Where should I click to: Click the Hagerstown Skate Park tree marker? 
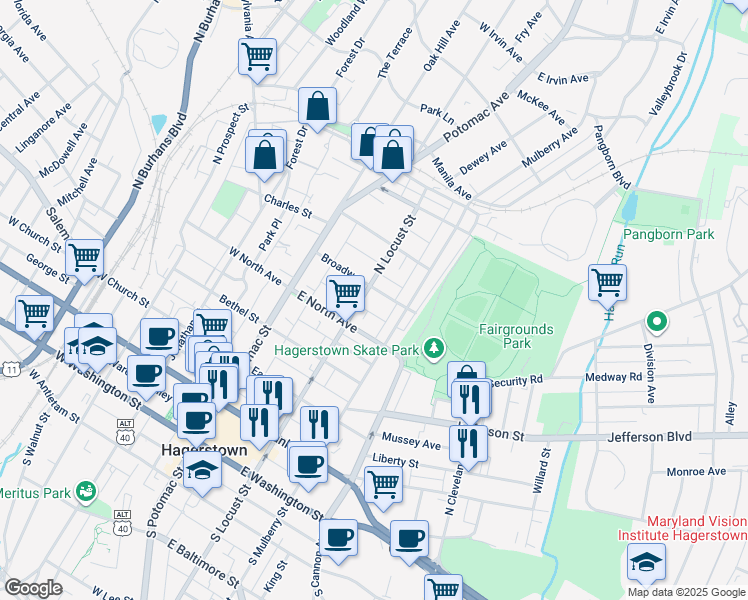click(433, 348)
